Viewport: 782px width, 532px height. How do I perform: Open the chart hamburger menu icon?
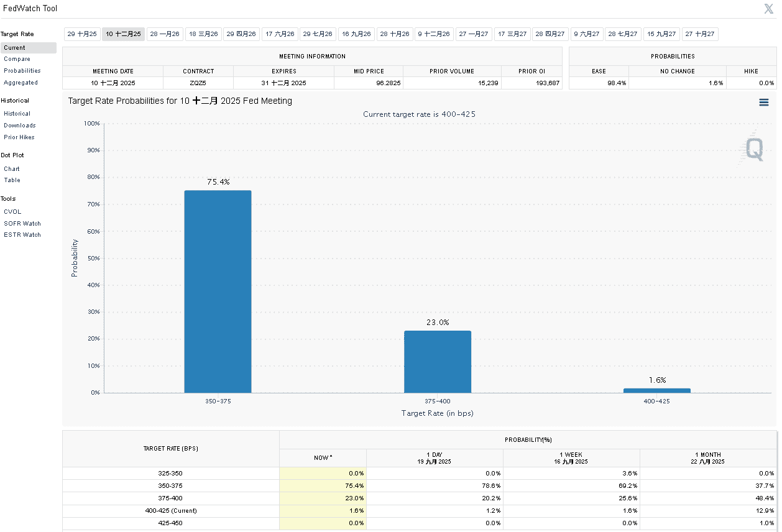point(764,103)
